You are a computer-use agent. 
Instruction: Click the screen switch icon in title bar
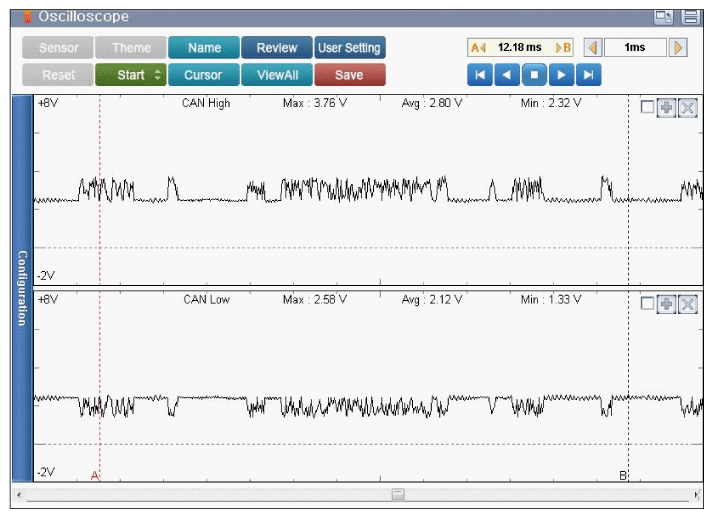[x=663, y=17]
